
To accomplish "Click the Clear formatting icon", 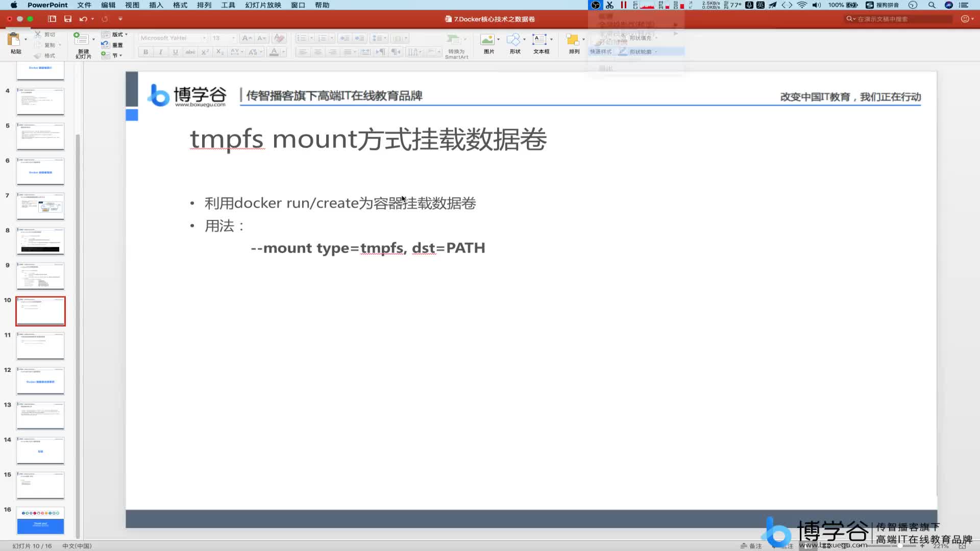I will pos(279,38).
